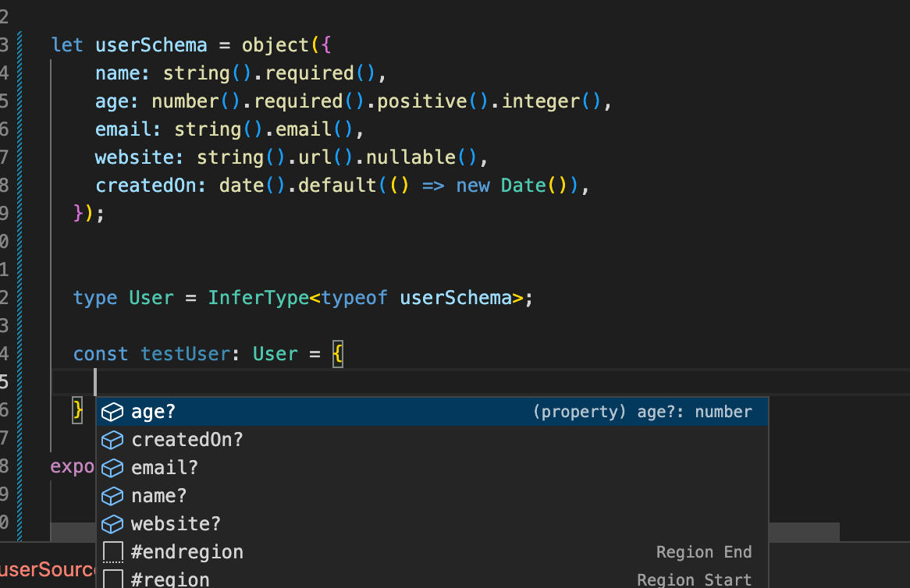Select the highlighted age? completion
This screenshot has width=910, height=588.
[x=153, y=411]
